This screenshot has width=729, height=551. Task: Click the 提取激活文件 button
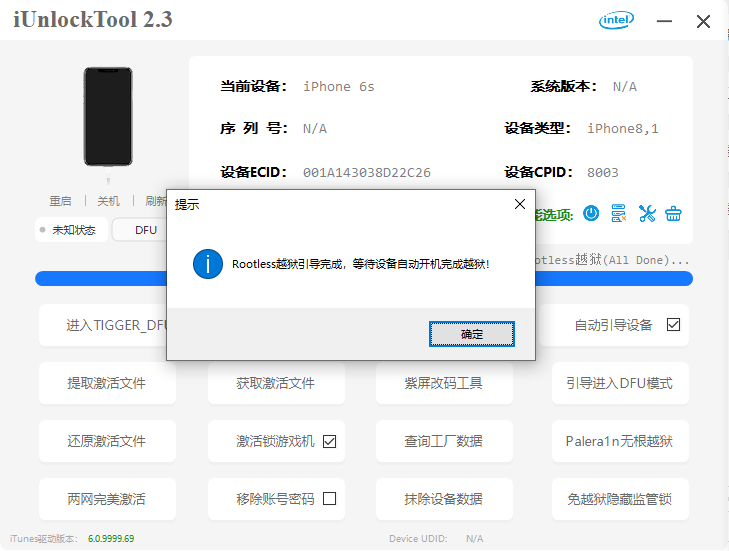107,383
